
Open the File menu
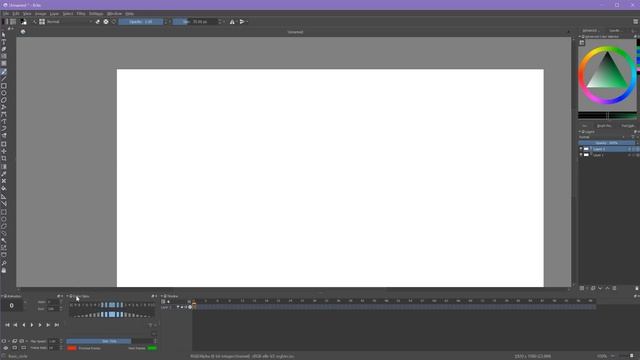pos(6,13)
